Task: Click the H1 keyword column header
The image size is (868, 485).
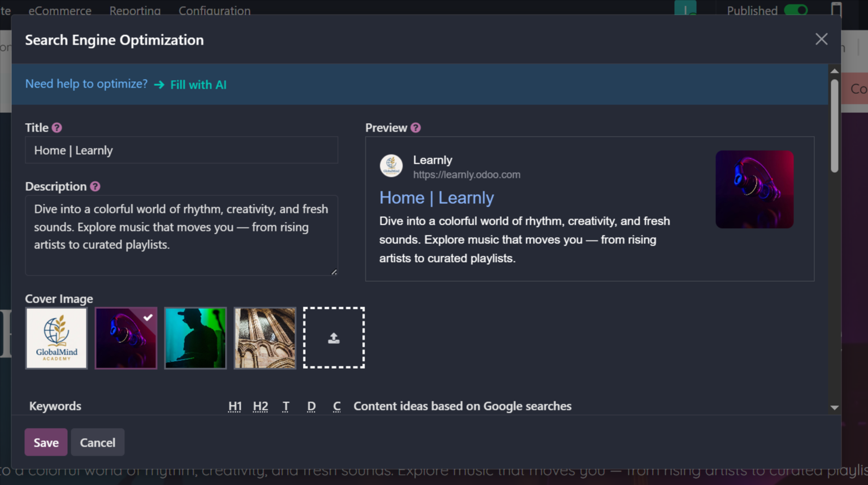Action: point(235,407)
